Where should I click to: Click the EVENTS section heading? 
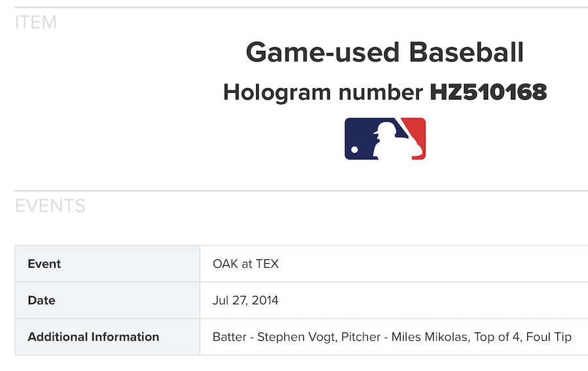coord(50,206)
